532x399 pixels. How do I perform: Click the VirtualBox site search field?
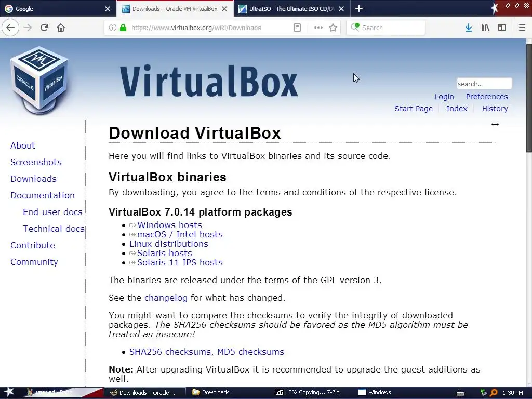point(484,84)
